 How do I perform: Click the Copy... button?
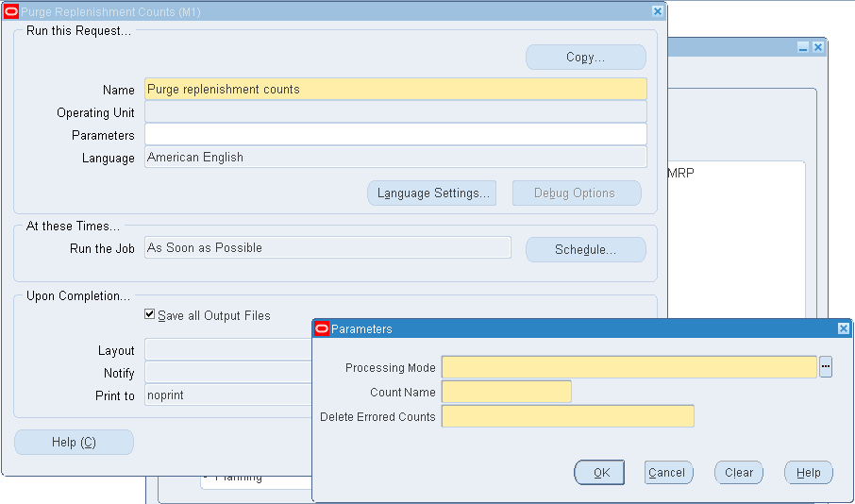[x=586, y=58]
